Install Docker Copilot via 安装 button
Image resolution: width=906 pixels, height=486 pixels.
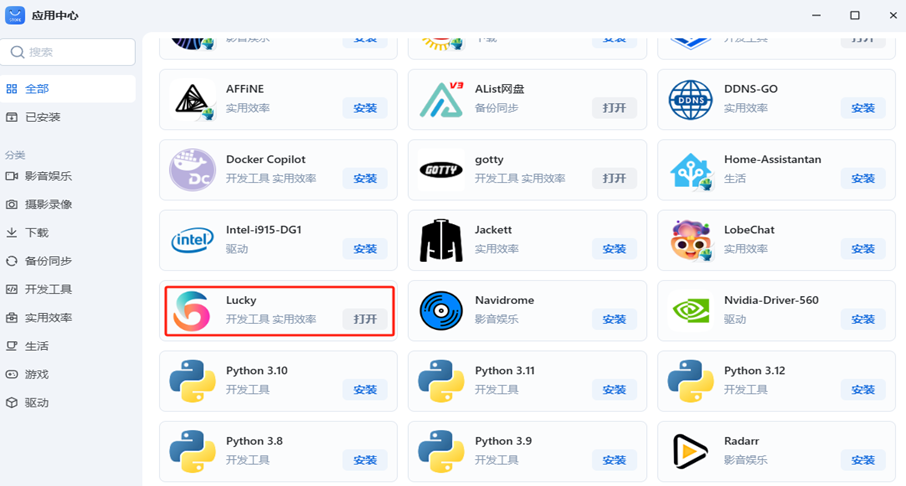(x=365, y=179)
